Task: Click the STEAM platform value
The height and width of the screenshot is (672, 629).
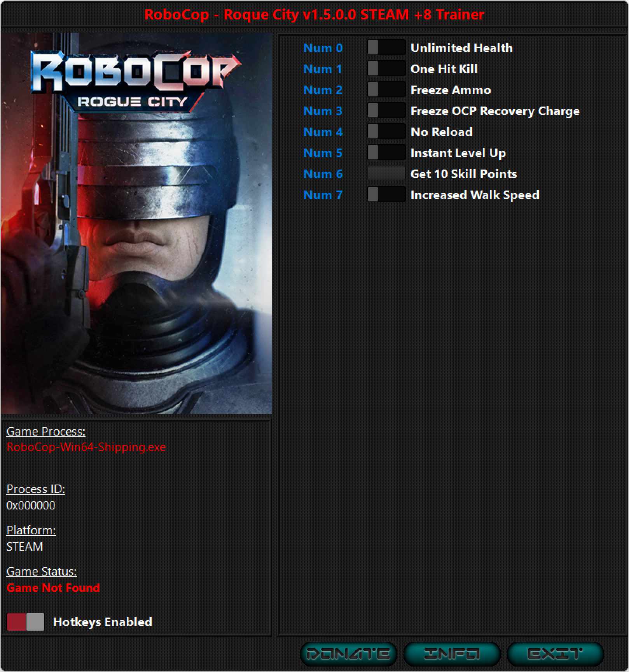Action: (25, 547)
